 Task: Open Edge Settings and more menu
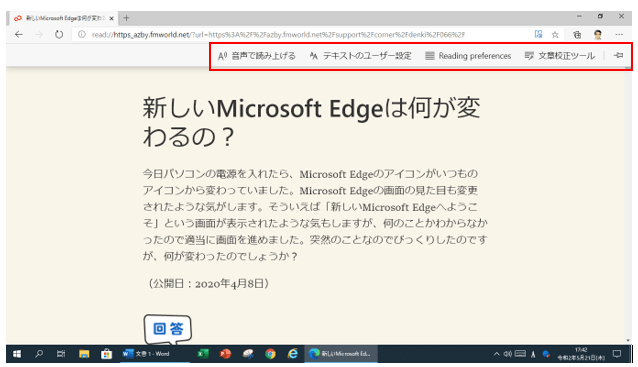pyautogui.click(x=619, y=35)
